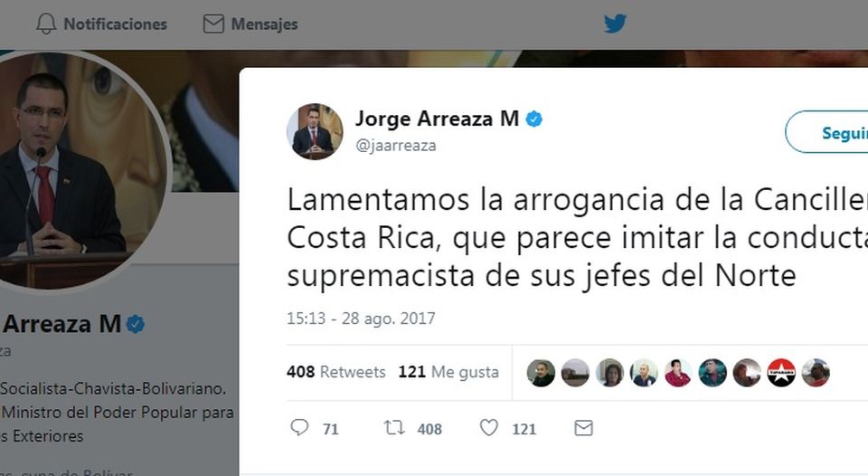Click the Seguir follow button
Viewport: 868px width, 476px height.
tap(826, 132)
